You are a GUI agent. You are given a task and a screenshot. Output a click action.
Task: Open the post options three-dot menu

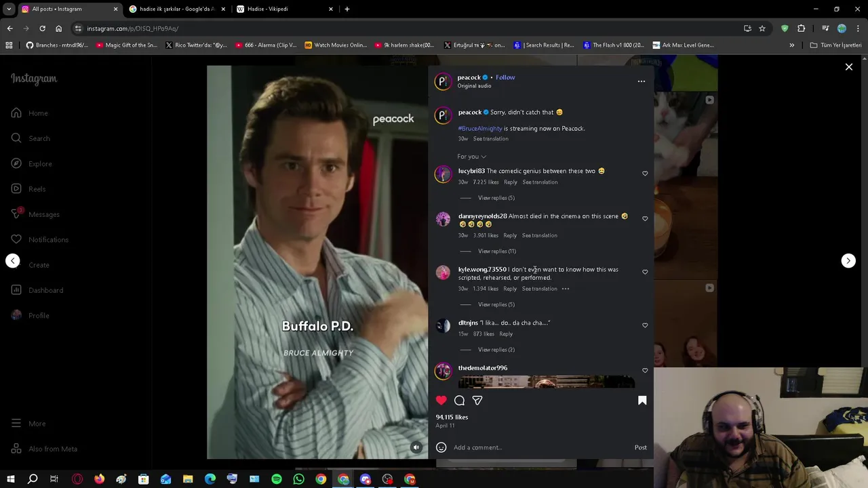(642, 81)
